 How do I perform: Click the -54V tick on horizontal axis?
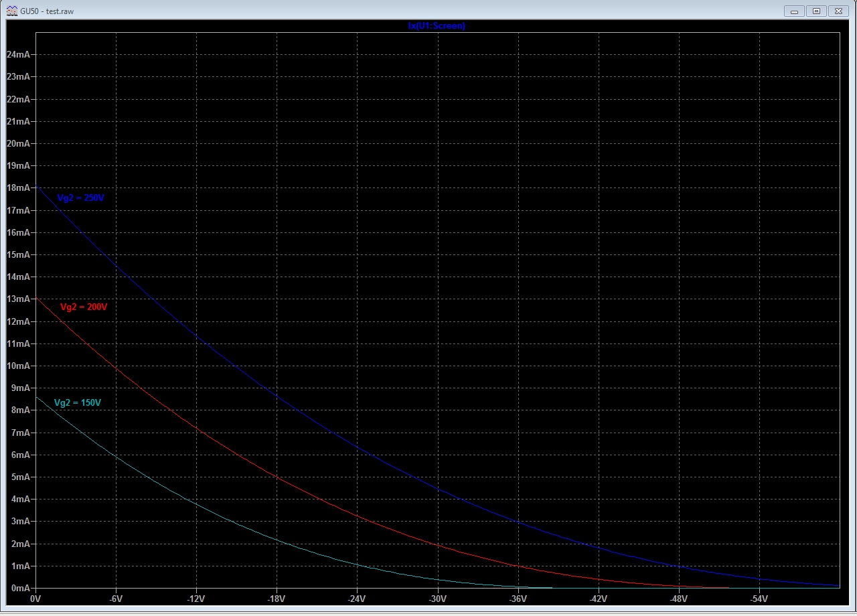tap(759, 599)
